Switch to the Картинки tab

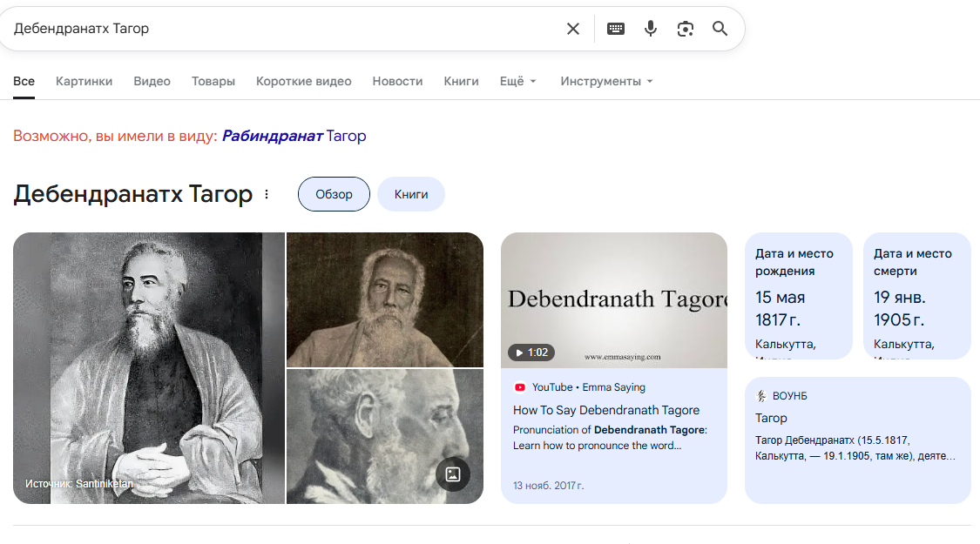[84, 81]
